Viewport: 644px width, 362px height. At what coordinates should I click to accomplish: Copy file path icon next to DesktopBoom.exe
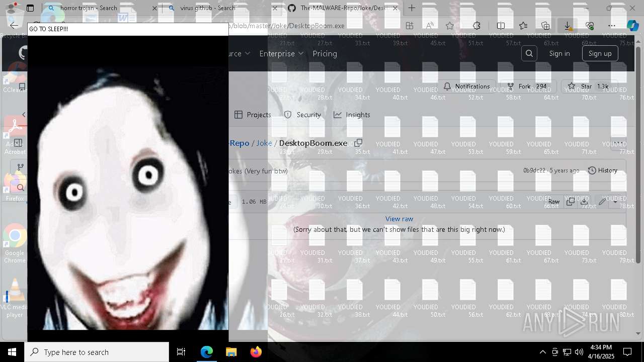358,143
